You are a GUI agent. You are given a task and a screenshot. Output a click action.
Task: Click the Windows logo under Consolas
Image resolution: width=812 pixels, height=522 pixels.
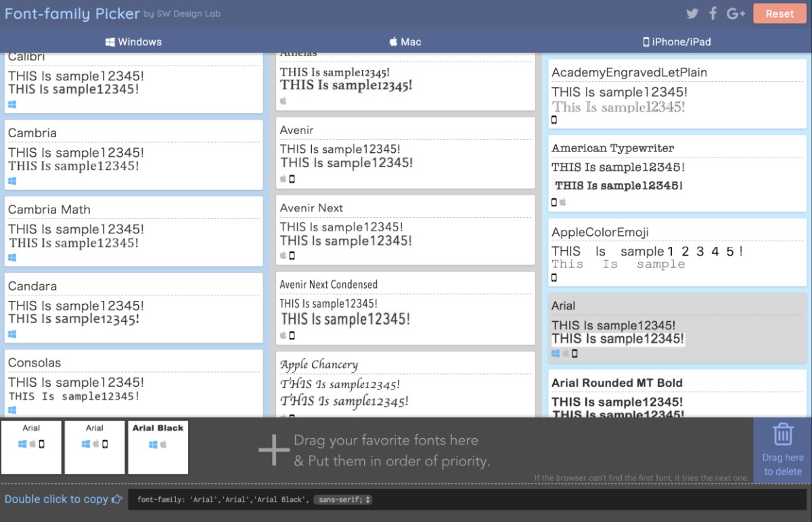click(x=12, y=410)
